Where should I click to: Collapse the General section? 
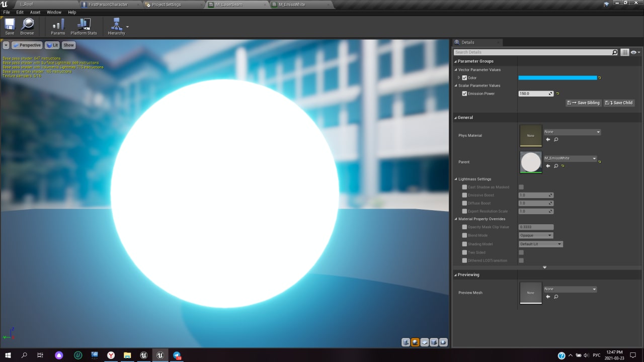pyautogui.click(x=455, y=118)
